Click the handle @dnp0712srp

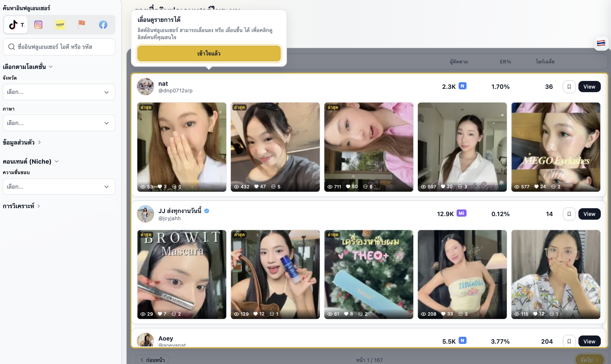click(x=175, y=91)
